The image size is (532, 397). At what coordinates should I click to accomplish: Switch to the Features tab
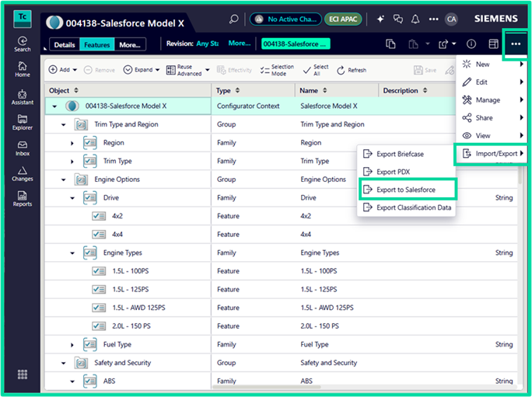click(97, 44)
